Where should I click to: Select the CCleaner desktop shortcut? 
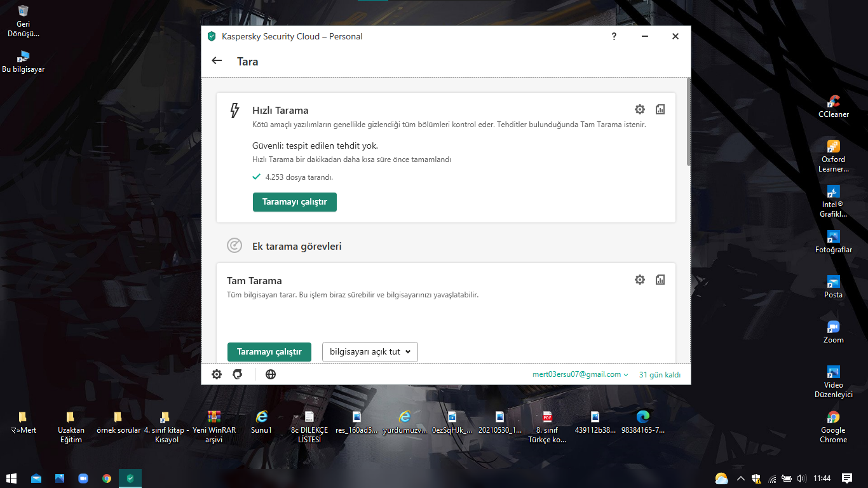point(834,106)
